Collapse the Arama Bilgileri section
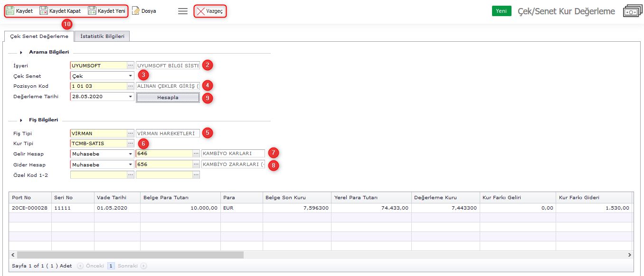644x276 pixels. click(x=21, y=52)
